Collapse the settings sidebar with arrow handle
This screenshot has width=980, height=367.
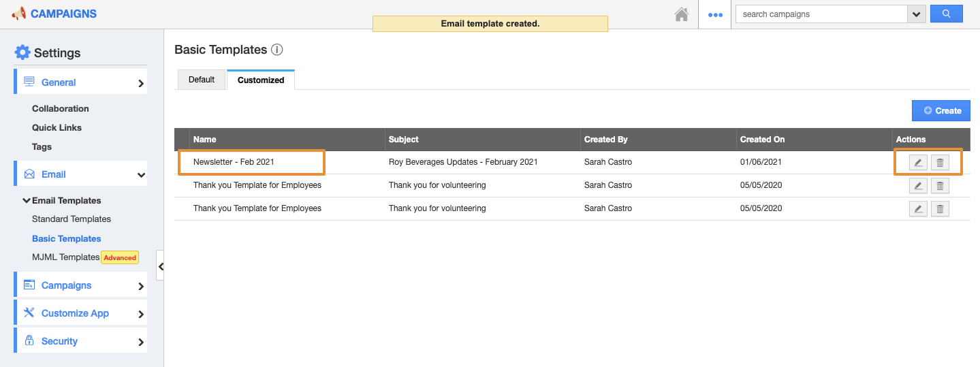161,267
